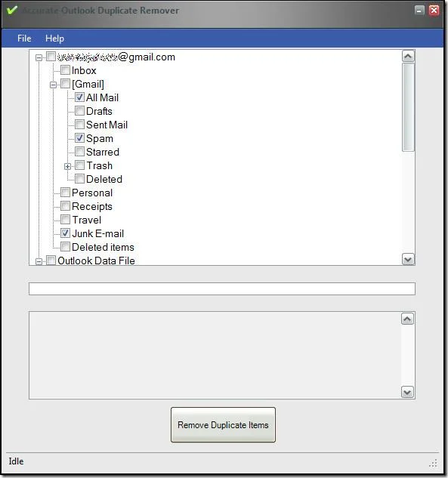Open the Help menu
Image resolution: width=448 pixels, height=478 pixels.
(x=54, y=39)
